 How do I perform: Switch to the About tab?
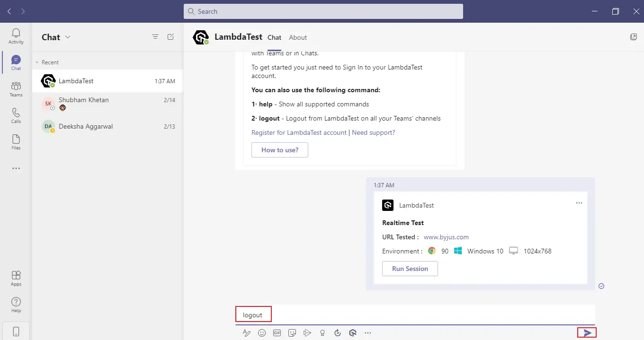(298, 37)
